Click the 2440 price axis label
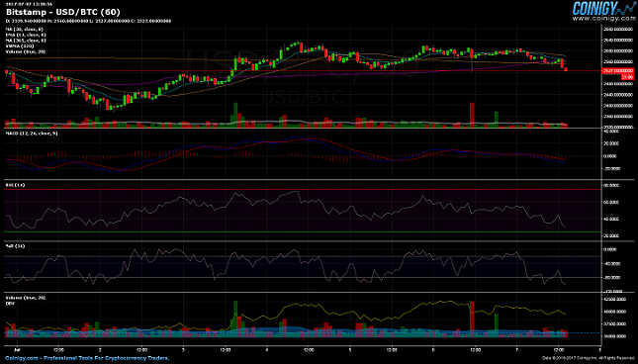638x364 pixels. pyautogui.click(x=619, y=95)
